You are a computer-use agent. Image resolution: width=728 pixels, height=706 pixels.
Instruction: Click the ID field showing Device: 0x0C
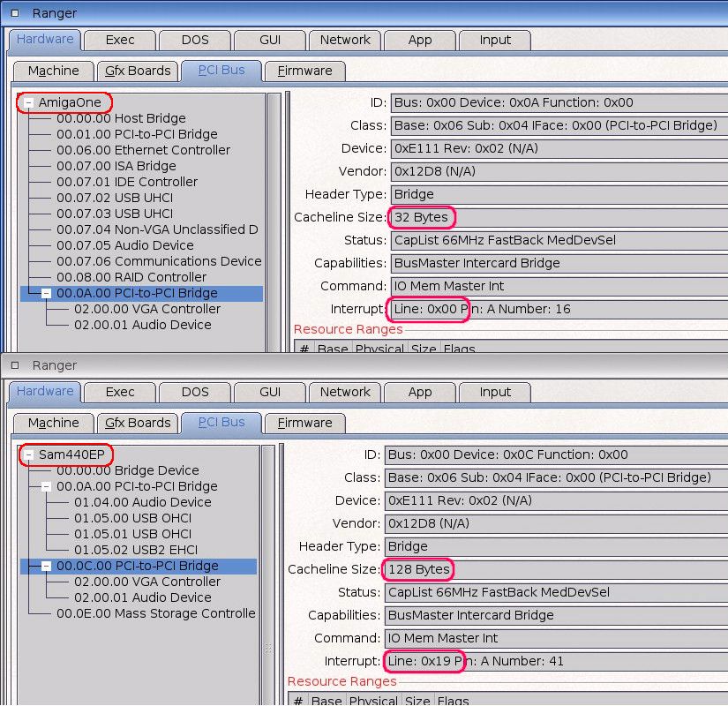[556, 455]
